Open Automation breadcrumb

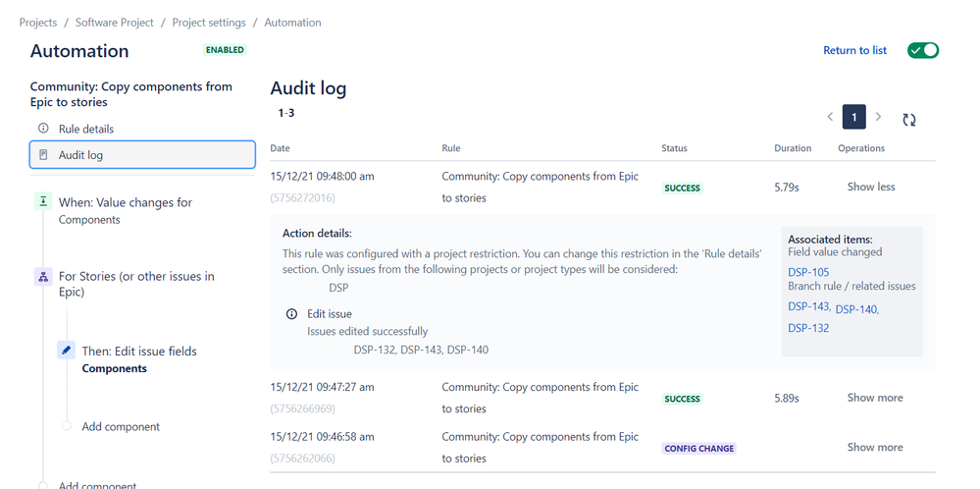point(292,23)
